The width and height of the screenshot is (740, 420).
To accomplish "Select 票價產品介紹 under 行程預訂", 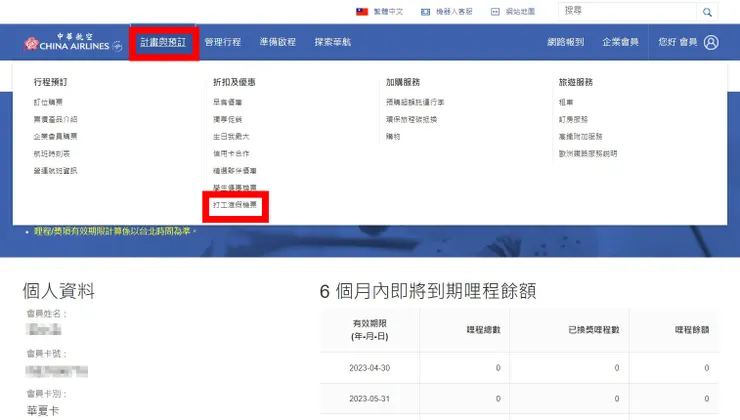I will (x=55, y=119).
